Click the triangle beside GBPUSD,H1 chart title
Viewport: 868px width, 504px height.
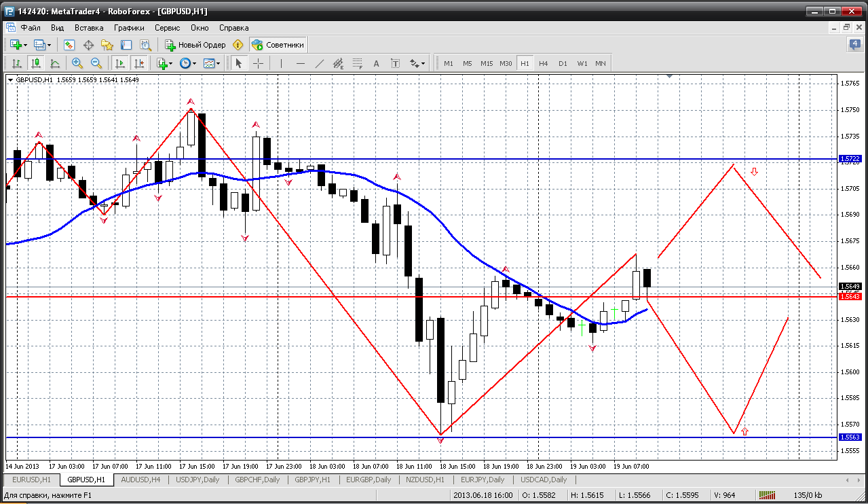10,80
